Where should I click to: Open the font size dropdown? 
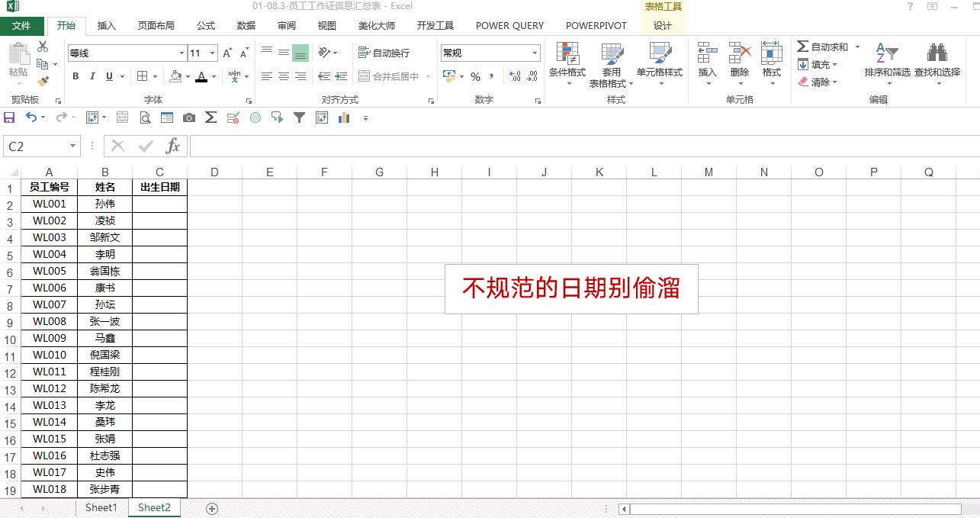pyautogui.click(x=213, y=53)
